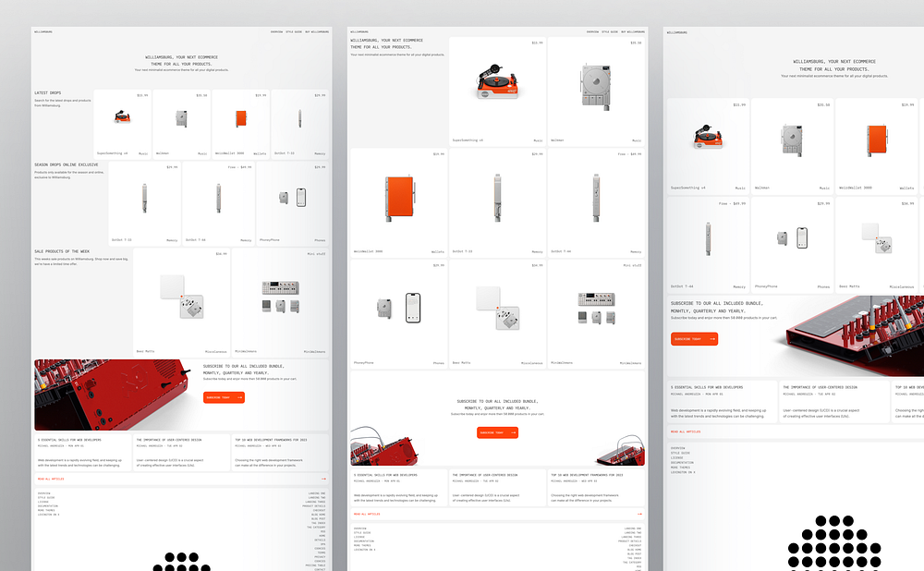Click arrow icon beside Read All Articles, left mockup
The image size is (924, 571).
click(x=323, y=480)
